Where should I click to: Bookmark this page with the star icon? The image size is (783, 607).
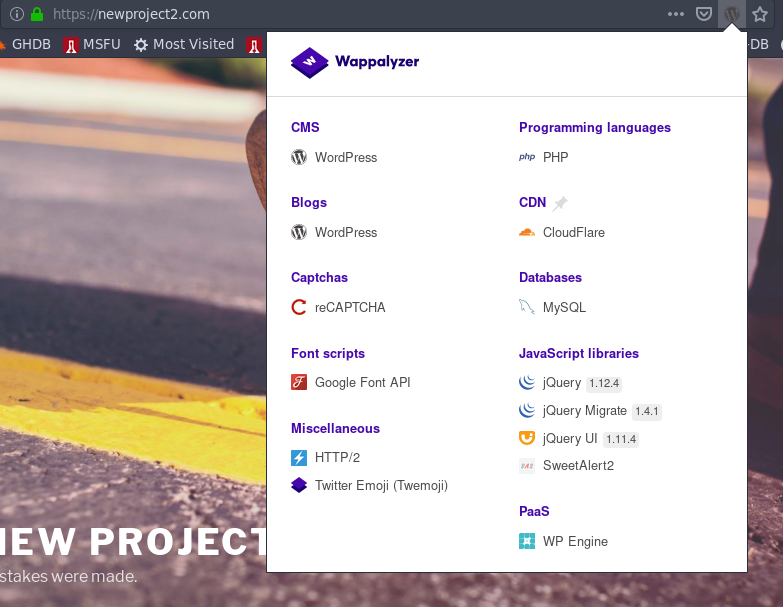point(760,14)
